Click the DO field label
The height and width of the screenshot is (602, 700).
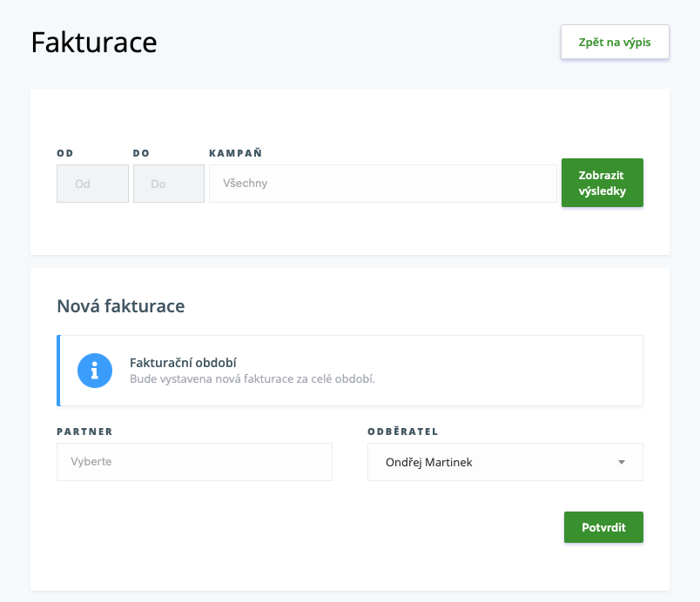coord(141,153)
